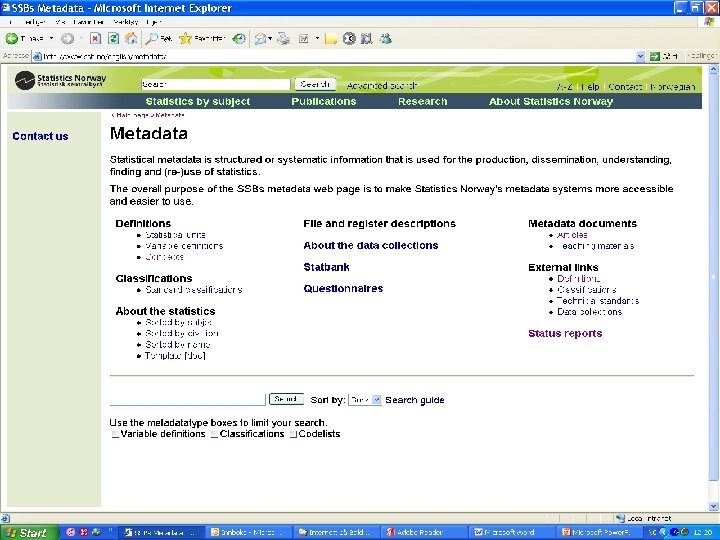Open the History clock icon
720x540 pixels.
239,39
